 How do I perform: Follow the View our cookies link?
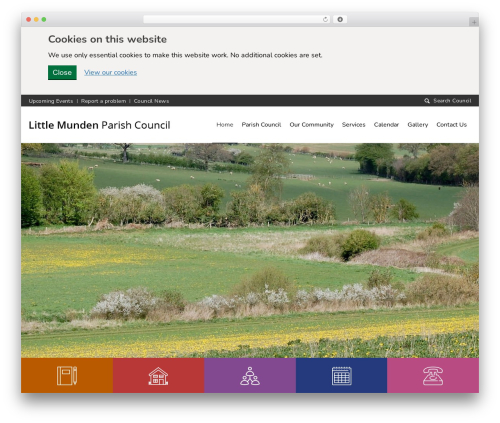(x=110, y=72)
